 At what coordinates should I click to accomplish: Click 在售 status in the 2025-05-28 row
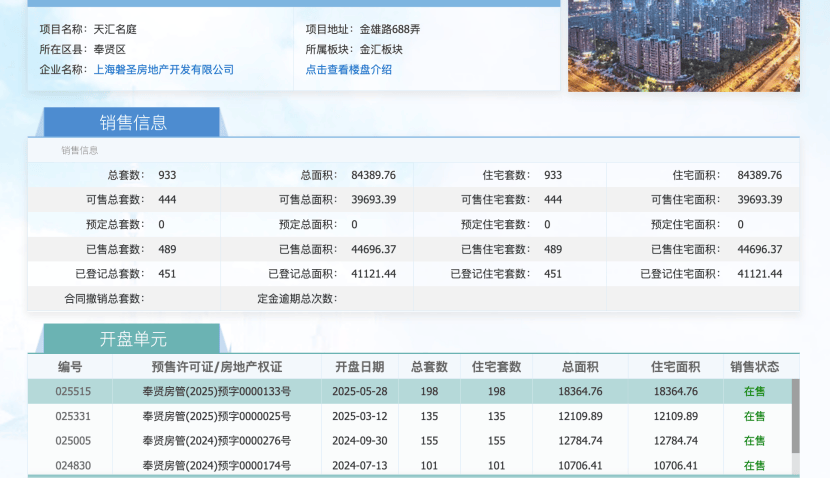click(x=754, y=392)
